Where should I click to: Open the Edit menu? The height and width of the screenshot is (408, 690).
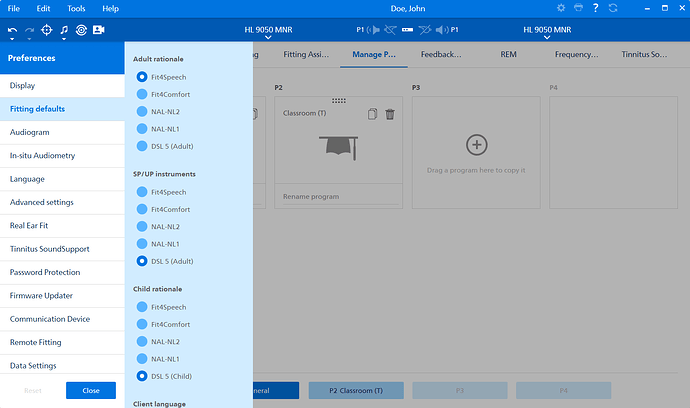tap(43, 8)
